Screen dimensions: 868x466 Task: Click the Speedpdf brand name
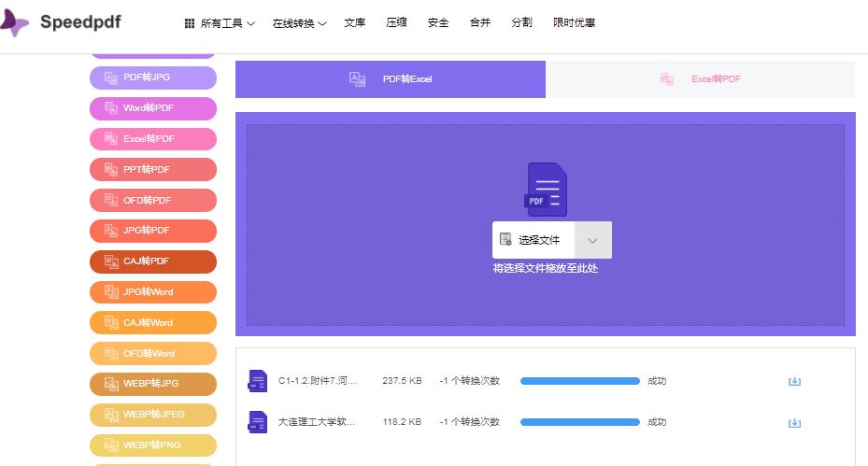[x=80, y=22]
